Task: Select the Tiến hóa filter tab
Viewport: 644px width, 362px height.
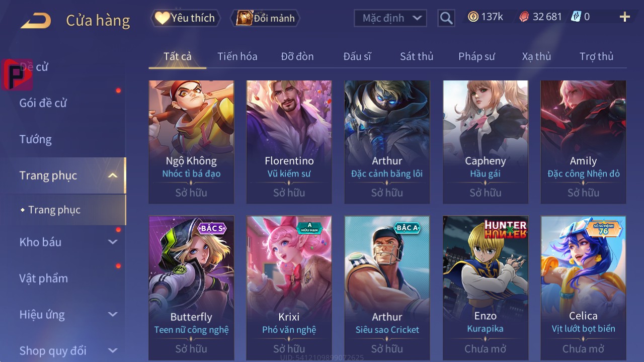Action: click(237, 56)
